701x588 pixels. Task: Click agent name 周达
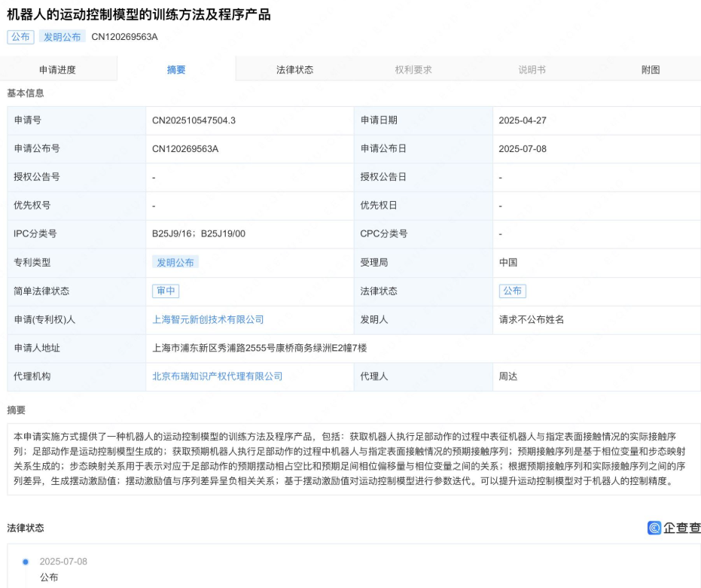click(507, 376)
